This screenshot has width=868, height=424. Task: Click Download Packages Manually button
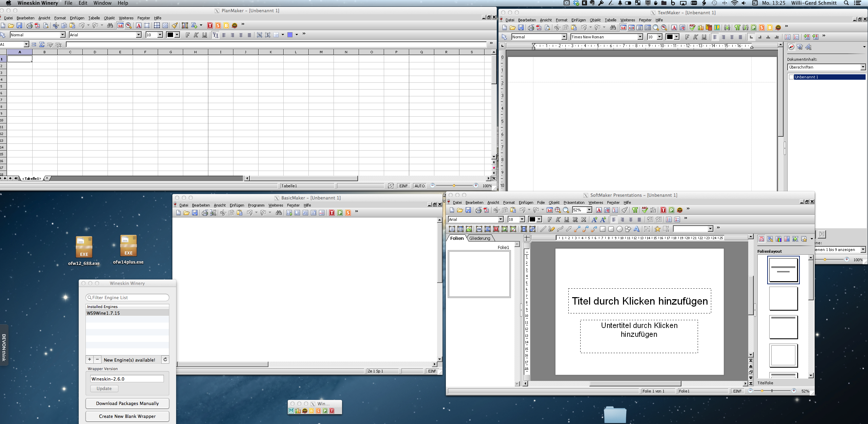tap(127, 403)
